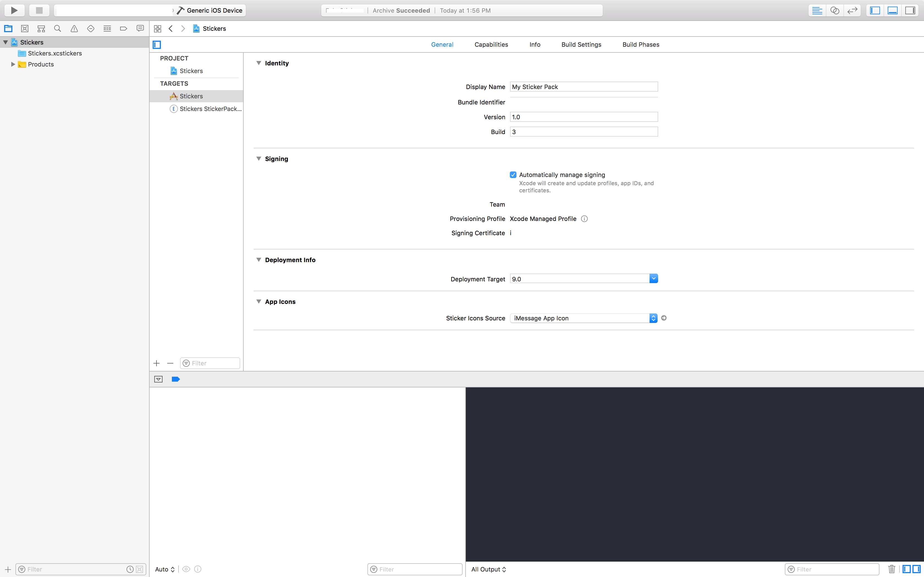Click the Stop button in toolbar
The width and height of the screenshot is (924, 577).
(x=39, y=10)
